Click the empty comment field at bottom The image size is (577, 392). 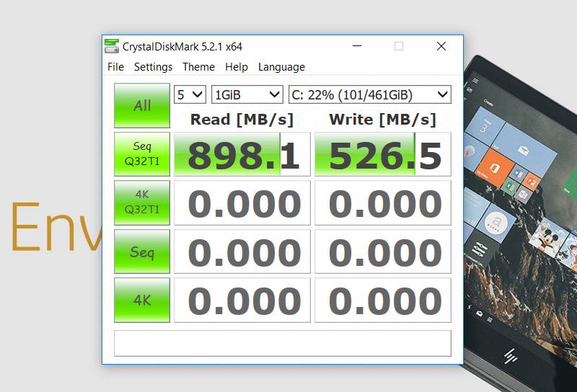tap(282, 343)
